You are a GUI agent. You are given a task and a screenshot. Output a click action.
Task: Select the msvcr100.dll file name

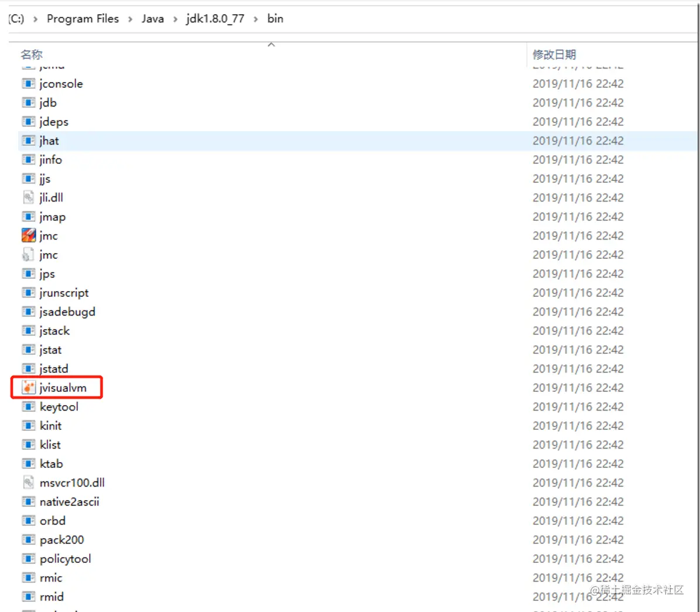pos(72,483)
